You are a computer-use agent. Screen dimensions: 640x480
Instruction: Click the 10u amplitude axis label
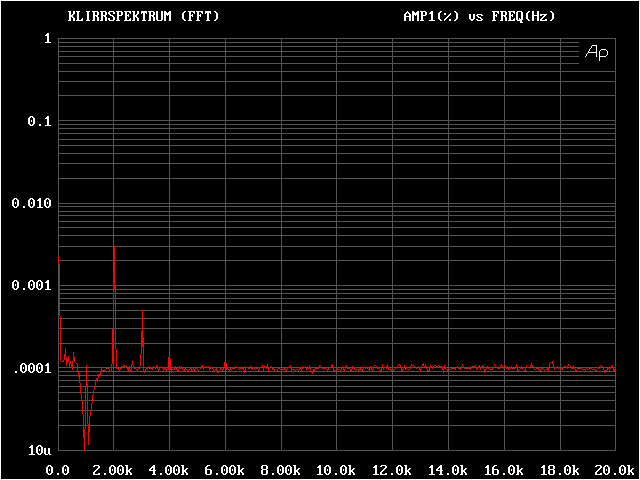pos(40,450)
